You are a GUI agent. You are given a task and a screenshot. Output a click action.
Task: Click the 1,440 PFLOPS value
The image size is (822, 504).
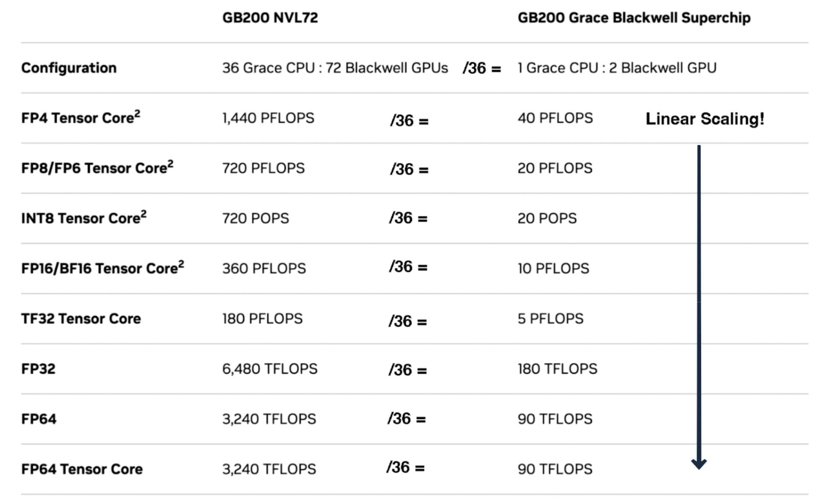click(268, 118)
